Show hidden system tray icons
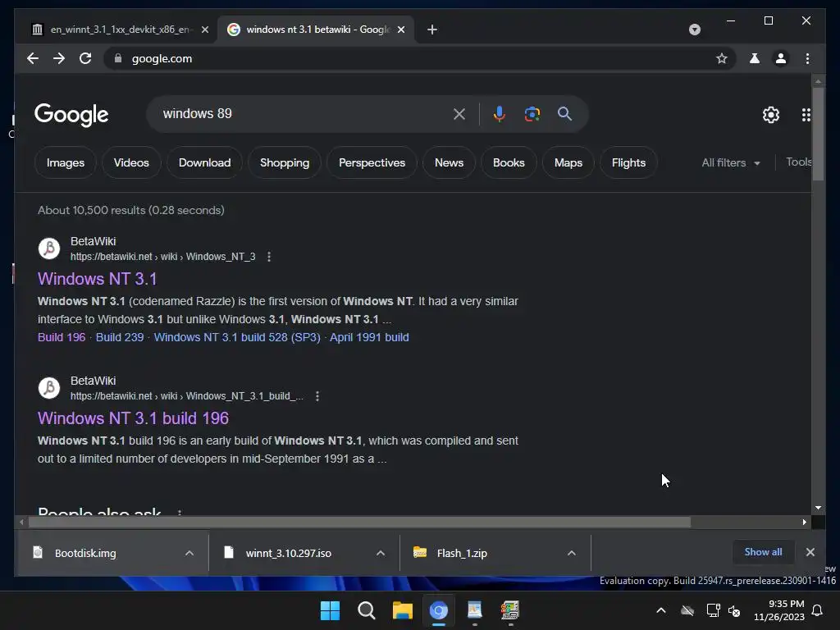The height and width of the screenshot is (630, 840). (661, 610)
